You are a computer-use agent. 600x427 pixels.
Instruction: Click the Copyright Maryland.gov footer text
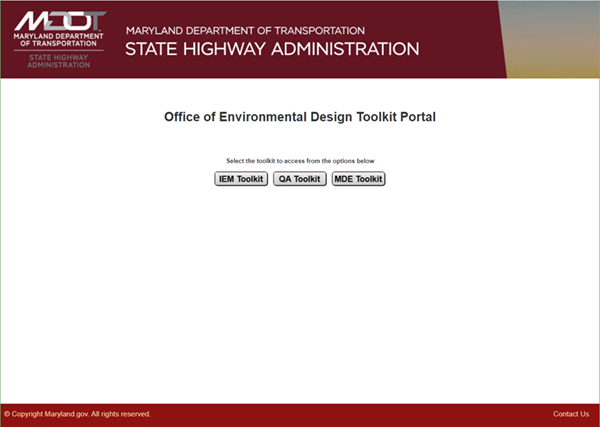pyautogui.click(x=77, y=414)
